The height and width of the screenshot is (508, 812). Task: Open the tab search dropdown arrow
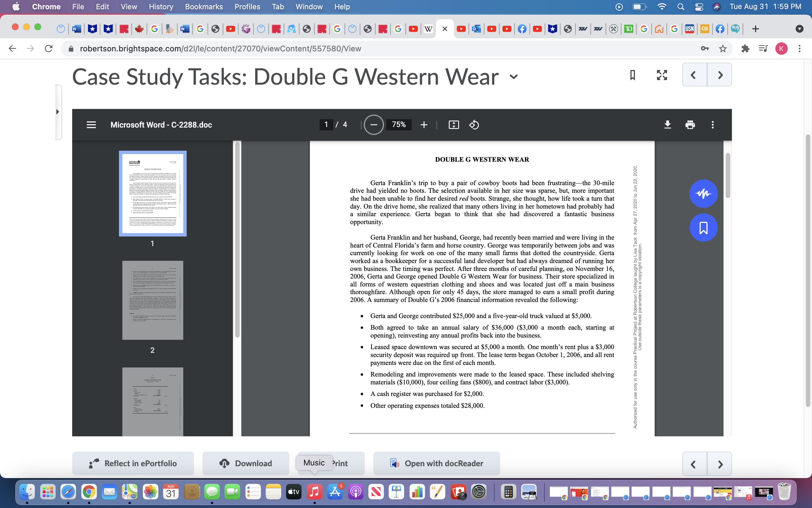800,29
